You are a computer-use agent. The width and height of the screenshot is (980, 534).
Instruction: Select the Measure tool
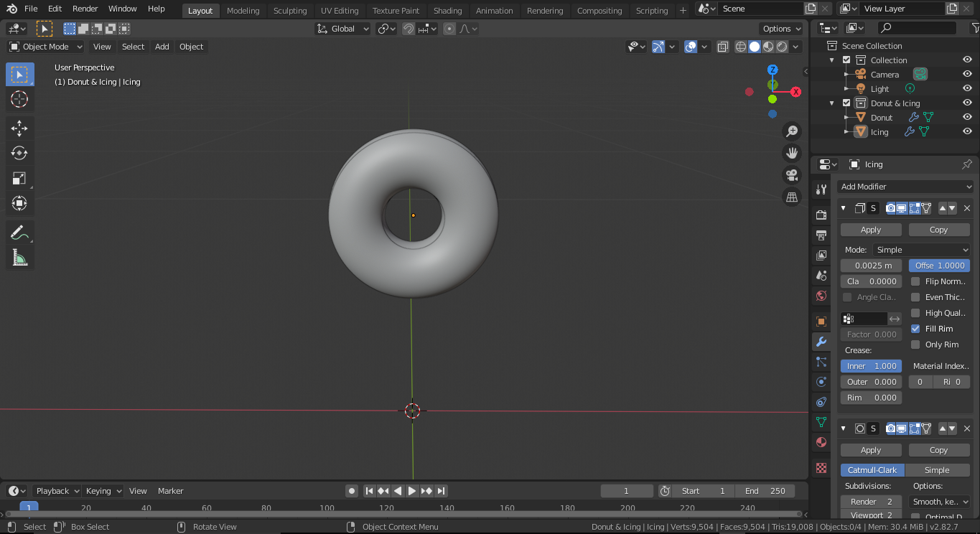(x=20, y=258)
